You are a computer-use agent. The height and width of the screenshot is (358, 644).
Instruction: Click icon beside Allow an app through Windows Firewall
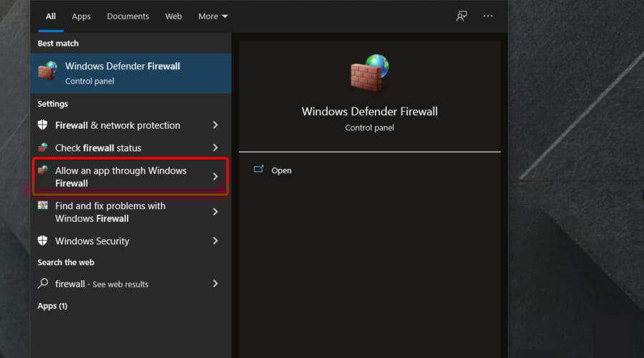click(x=42, y=170)
